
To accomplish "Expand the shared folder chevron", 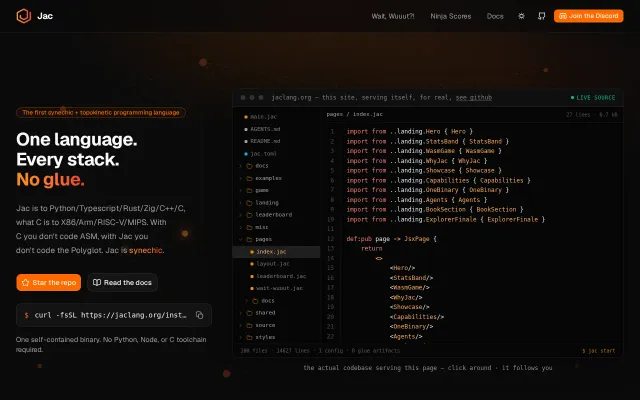I will (240, 313).
